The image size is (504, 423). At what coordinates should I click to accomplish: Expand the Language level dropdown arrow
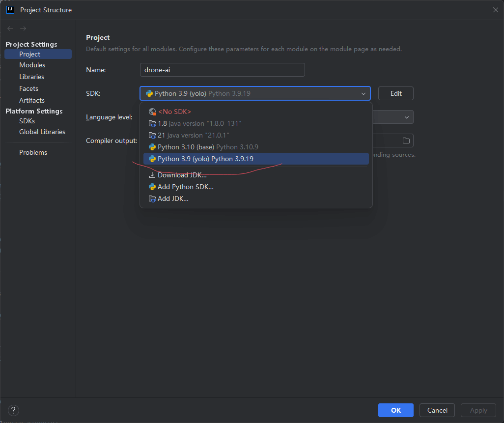[406, 117]
